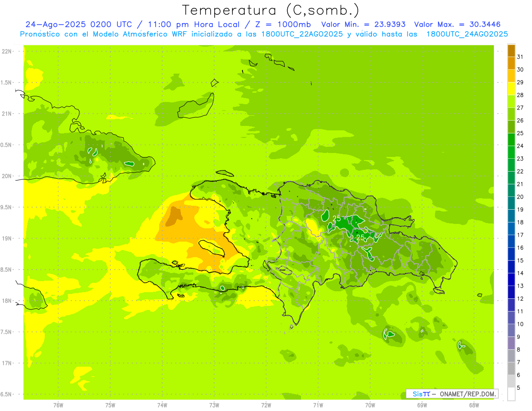Click the "17N" latitude label
The image size is (532, 411).
7,363
